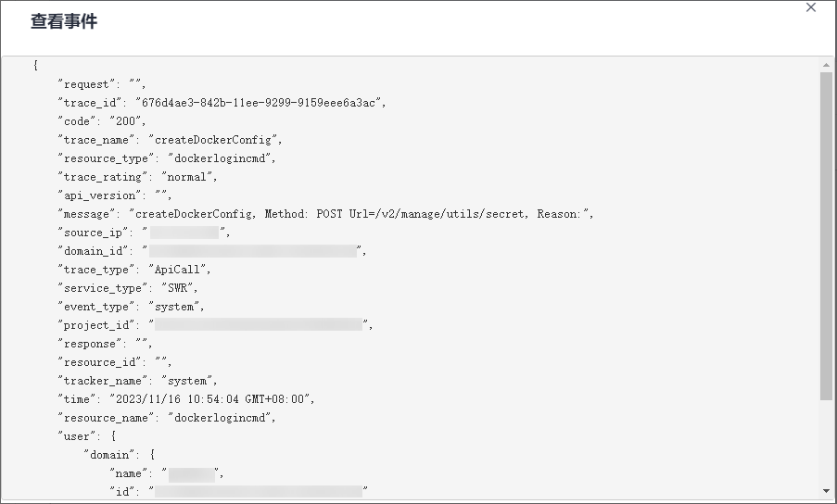Click the tracer_name "system" value
837x504 pixels.
click(189, 381)
